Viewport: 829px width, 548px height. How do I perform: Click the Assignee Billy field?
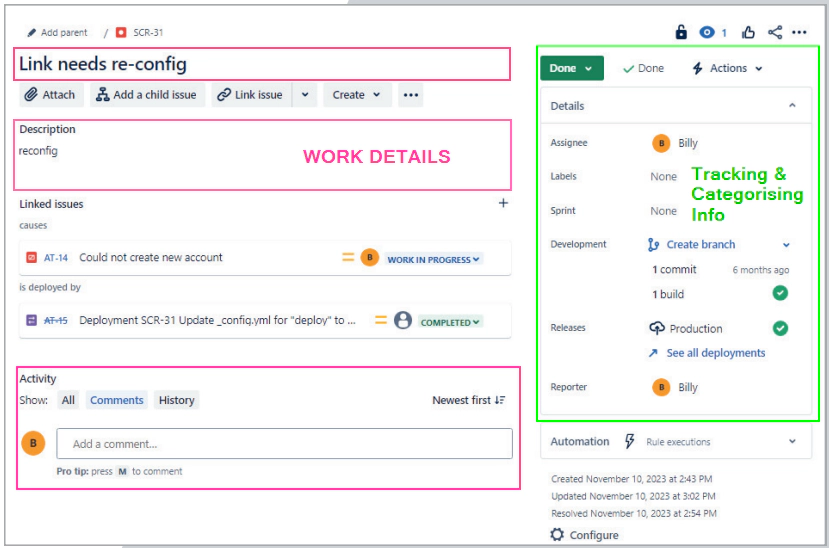pos(675,143)
